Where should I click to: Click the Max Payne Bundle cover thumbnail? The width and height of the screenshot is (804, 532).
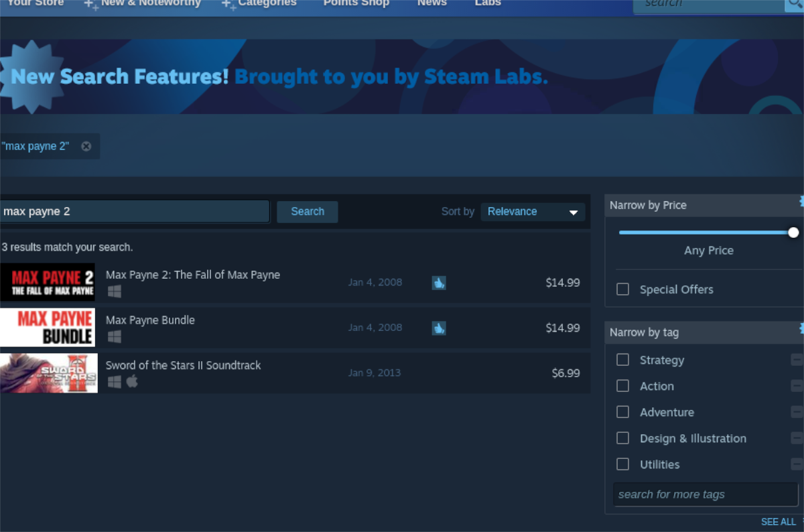(48, 328)
